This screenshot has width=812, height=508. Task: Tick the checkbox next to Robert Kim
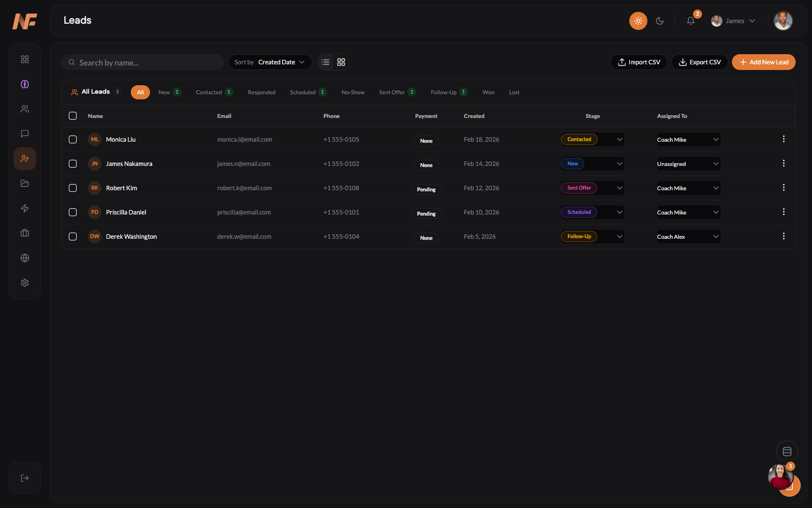pyautogui.click(x=73, y=188)
